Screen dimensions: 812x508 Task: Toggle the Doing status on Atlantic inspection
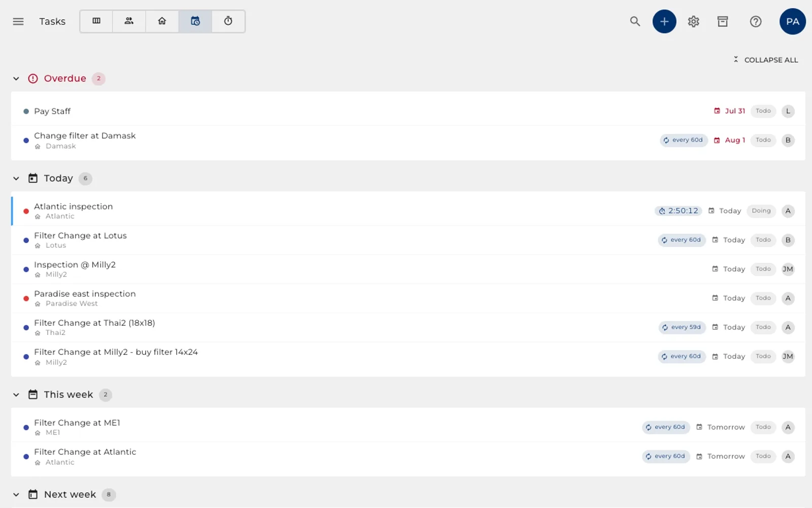click(761, 211)
